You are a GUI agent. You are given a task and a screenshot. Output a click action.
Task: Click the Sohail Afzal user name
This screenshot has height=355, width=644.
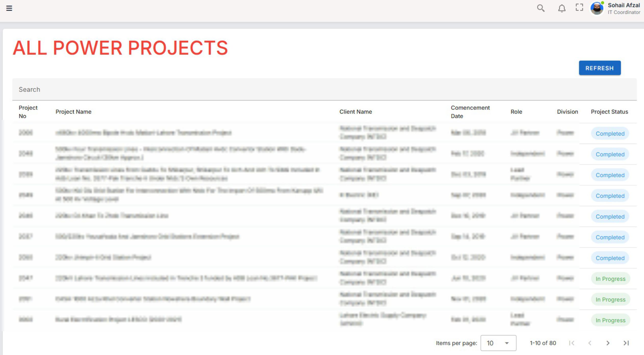tap(624, 5)
